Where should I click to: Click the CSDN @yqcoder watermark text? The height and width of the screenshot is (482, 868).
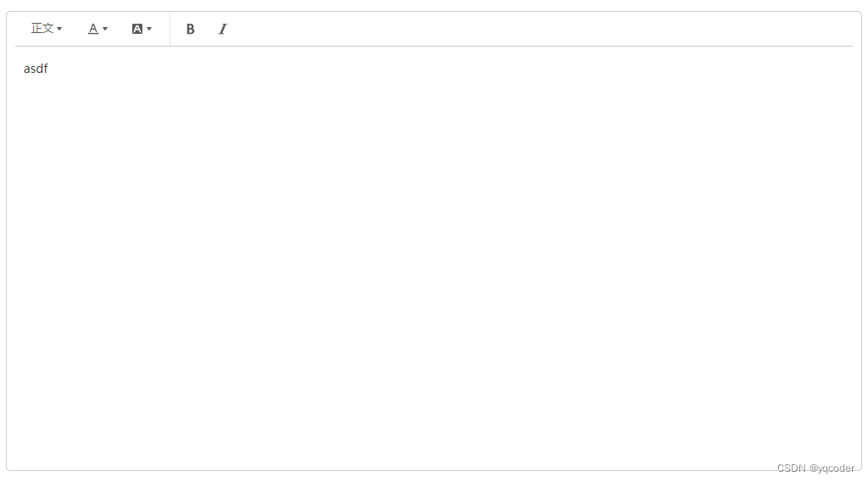point(815,468)
